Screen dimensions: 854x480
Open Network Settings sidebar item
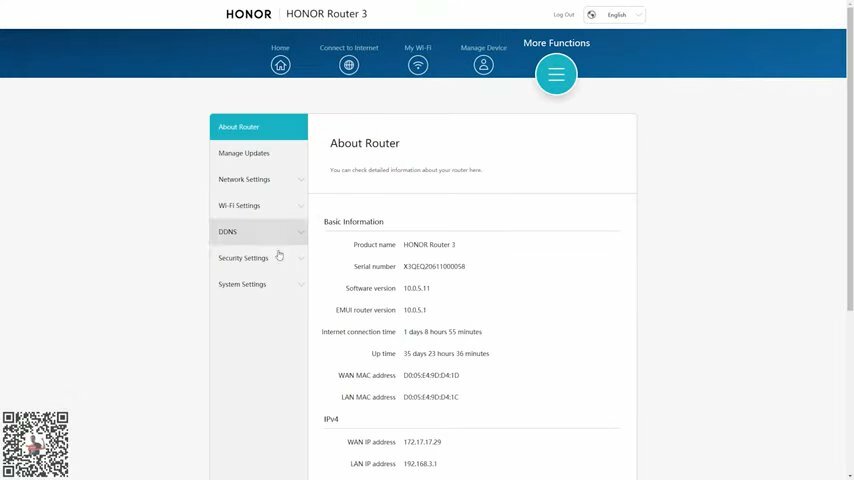259,179
